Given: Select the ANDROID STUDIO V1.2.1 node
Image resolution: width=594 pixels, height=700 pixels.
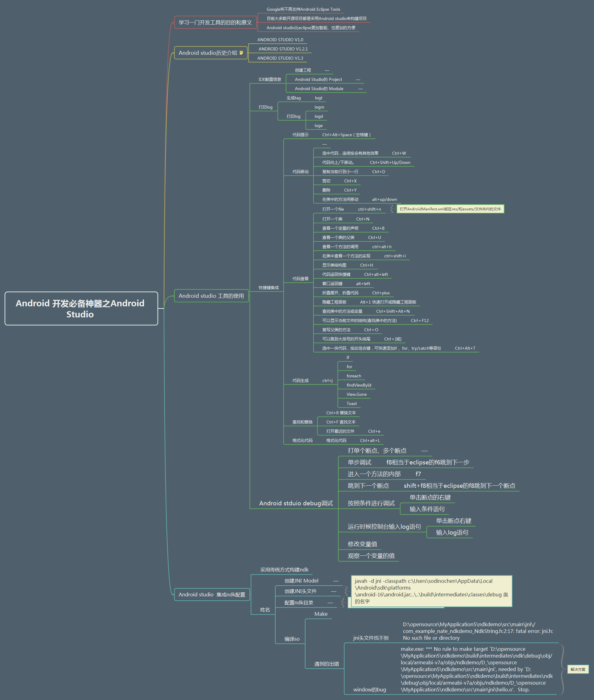Looking at the screenshot, I should (x=283, y=49).
